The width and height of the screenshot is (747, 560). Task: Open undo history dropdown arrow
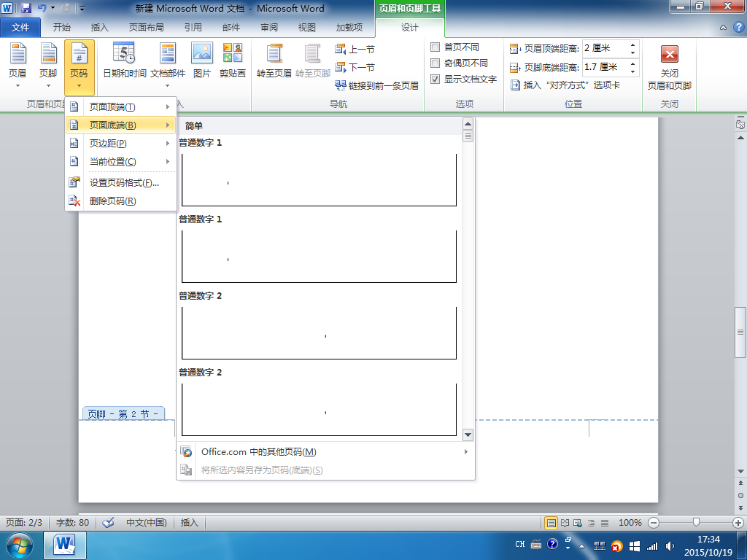(53, 8)
